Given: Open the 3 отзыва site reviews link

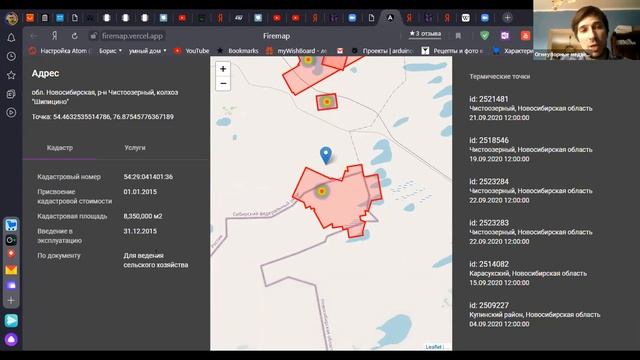Looking at the screenshot, I should 425,33.
